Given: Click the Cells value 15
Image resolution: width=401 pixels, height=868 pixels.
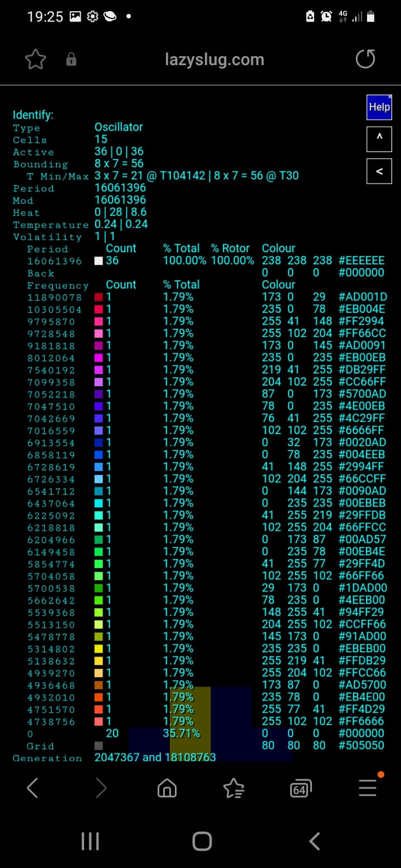Looking at the screenshot, I should point(101,139).
